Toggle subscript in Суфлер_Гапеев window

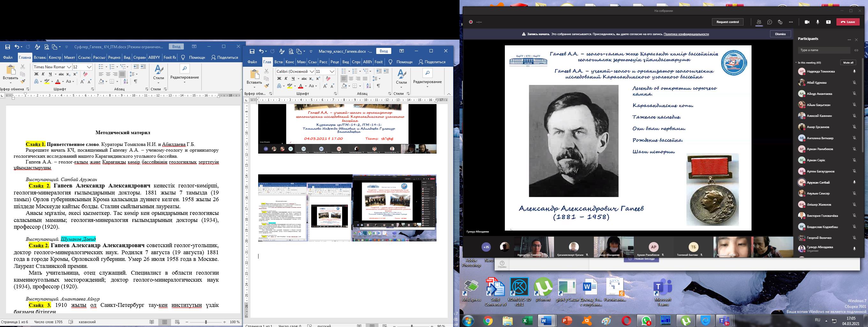[68, 74]
